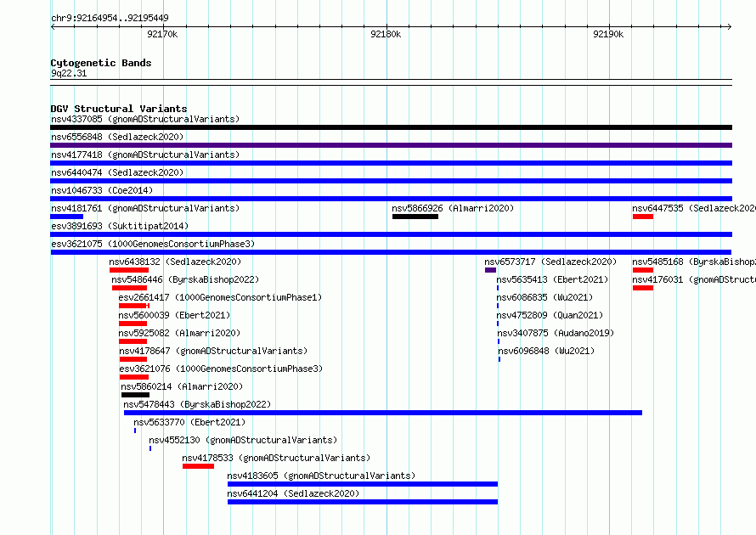The width and height of the screenshot is (756, 535).
Task: Open the nsv5600039 Ebert2021 label
Action: tap(174, 315)
